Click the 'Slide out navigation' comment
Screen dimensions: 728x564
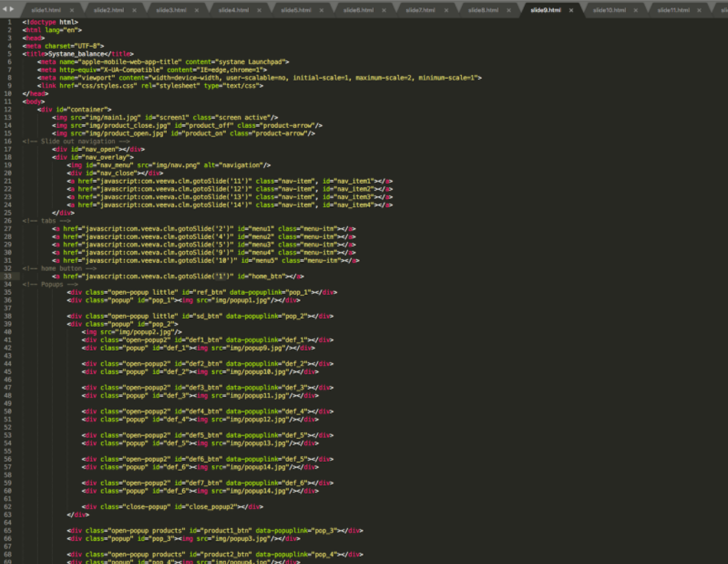tap(76, 141)
